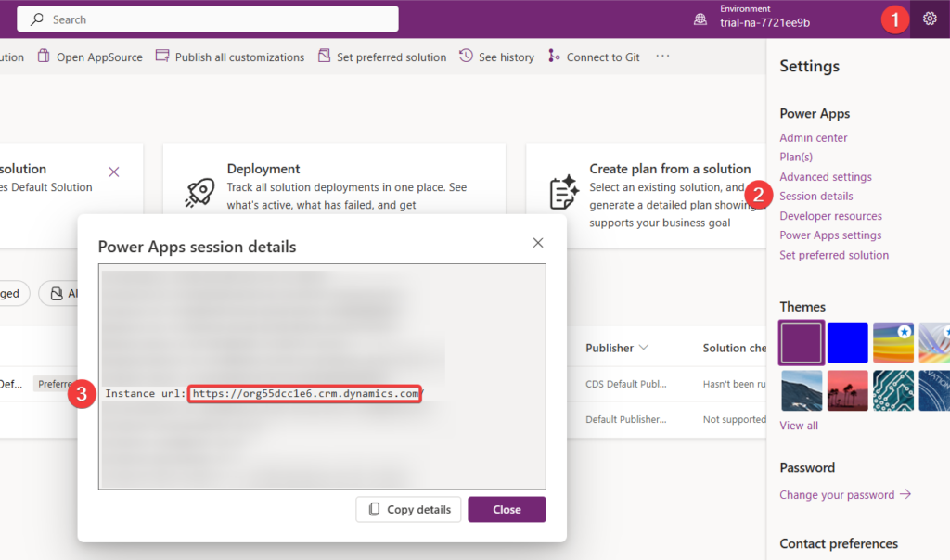Click Copy details button
Screen dimensions: 950x560
click(408, 510)
